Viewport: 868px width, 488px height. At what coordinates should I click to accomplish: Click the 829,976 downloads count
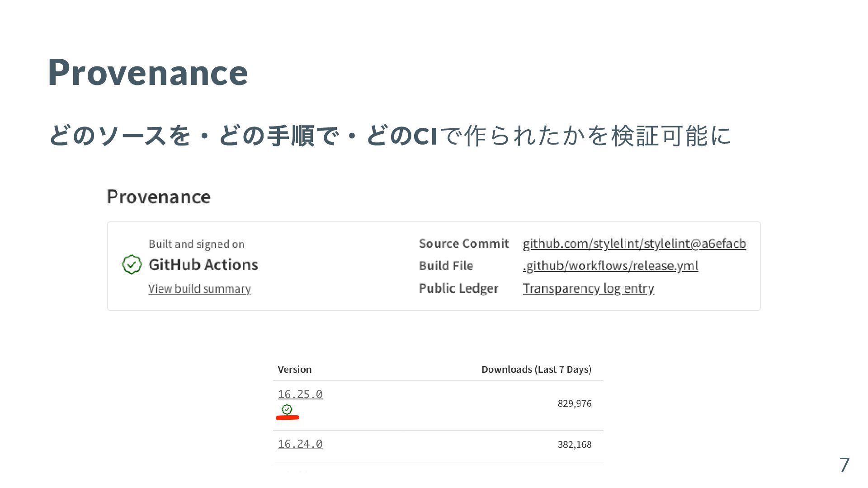click(574, 403)
